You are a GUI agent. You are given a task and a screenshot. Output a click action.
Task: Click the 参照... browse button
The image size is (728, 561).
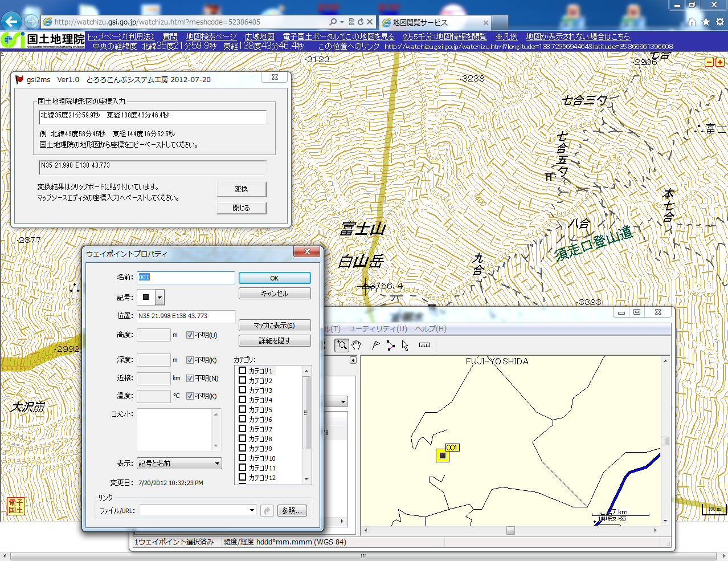pyautogui.click(x=292, y=510)
